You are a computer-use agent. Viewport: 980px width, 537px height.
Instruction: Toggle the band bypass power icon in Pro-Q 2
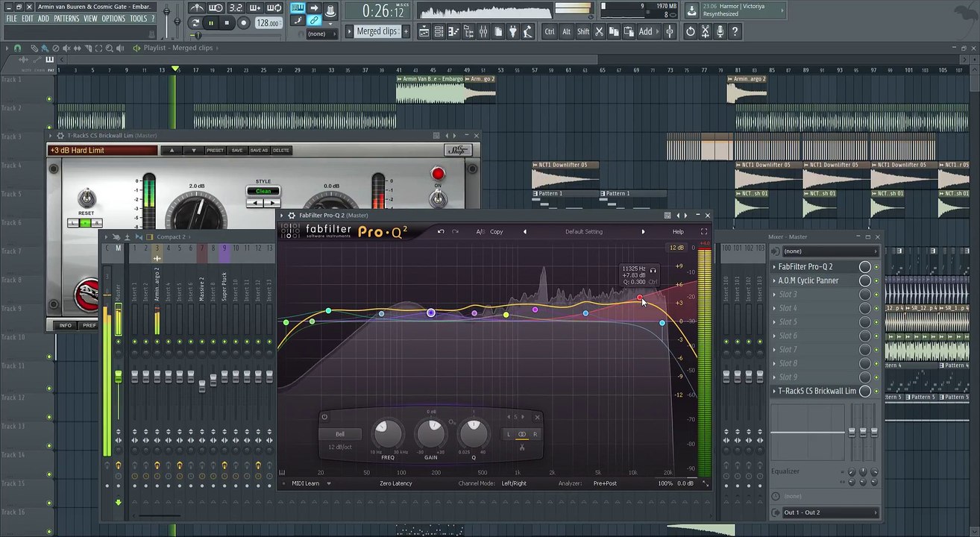(x=324, y=417)
